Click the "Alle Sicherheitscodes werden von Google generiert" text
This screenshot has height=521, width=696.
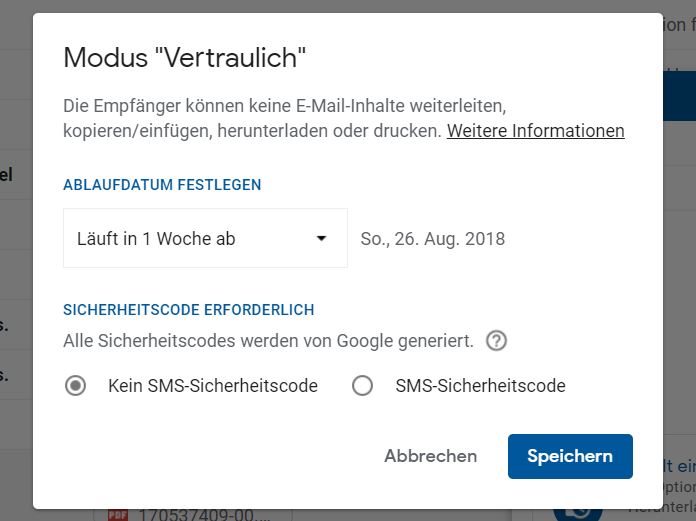[268, 341]
